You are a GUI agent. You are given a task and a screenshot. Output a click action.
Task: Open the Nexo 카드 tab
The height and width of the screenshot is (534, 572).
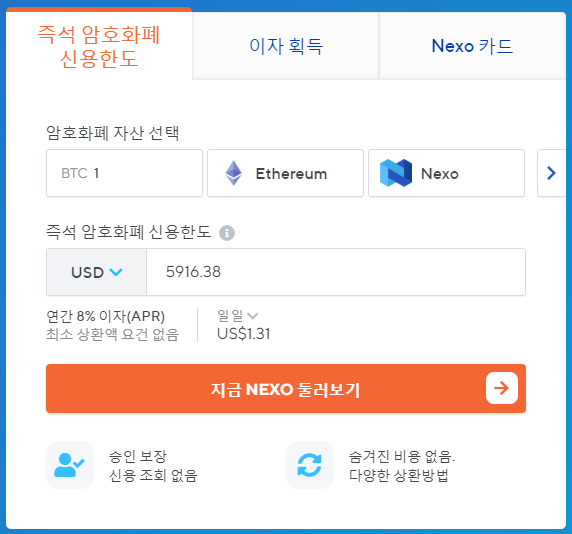point(472,46)
